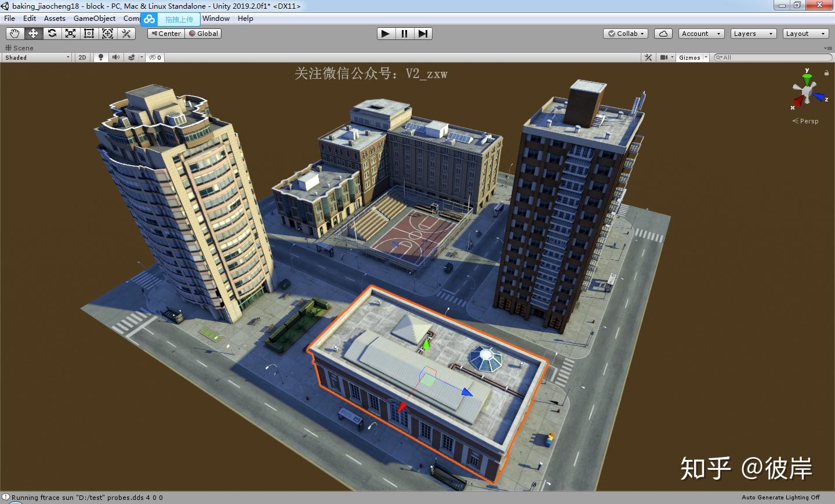This screenshot has height=504, width=835.
Task: Select the combined Transform tool
Action: coord(108,34)
